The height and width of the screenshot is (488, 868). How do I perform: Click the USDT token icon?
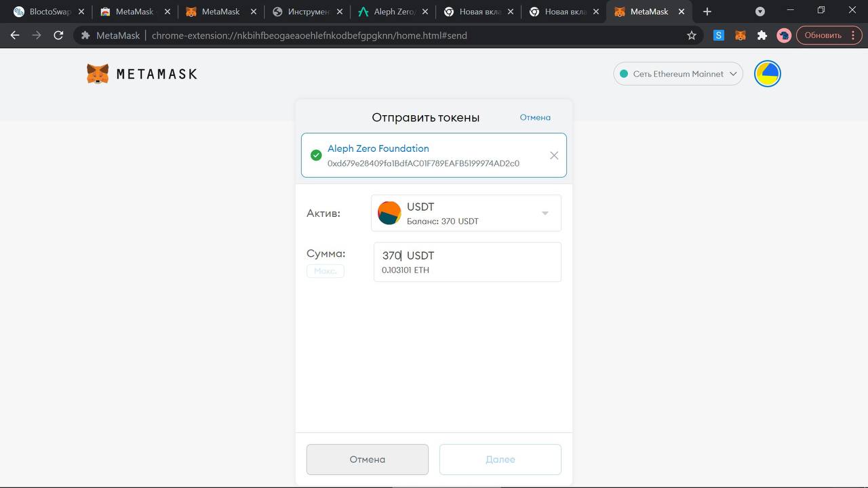389,213
